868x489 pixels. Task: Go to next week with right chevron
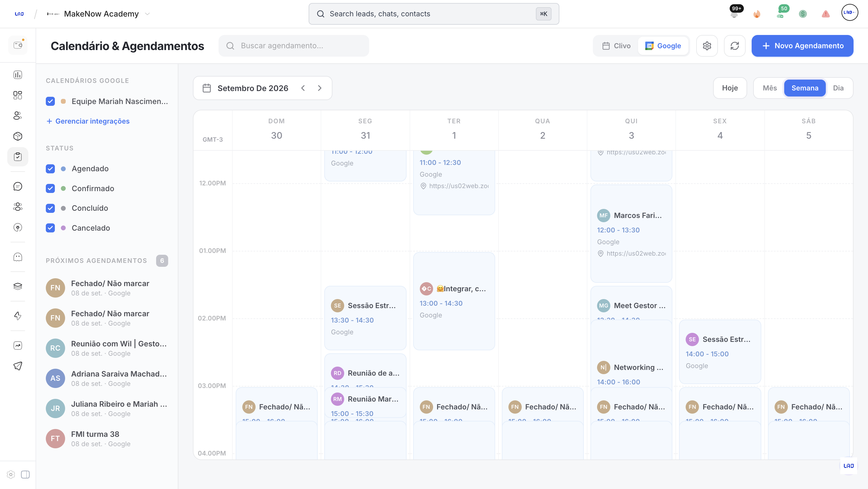coord(320,88)
